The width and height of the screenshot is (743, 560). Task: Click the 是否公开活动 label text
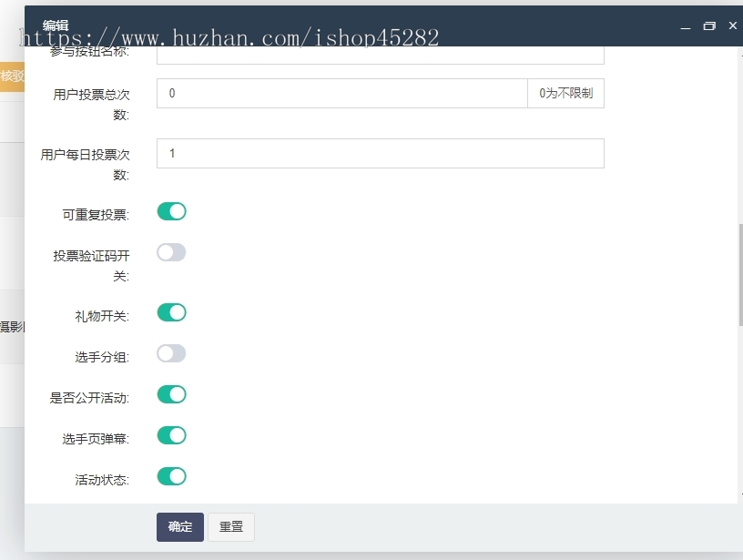tap(89, 398)
